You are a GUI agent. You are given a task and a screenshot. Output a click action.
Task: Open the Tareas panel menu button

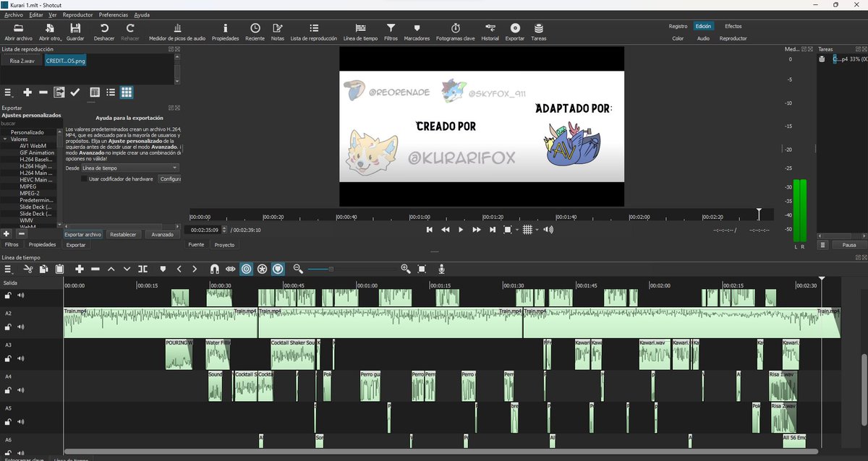pyautogui.click(x=823, y=245)
